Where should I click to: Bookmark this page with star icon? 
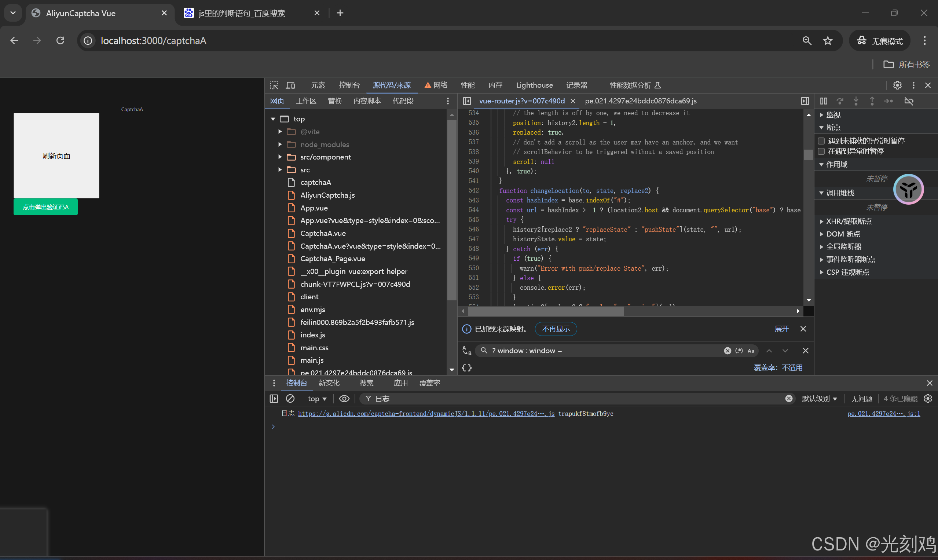pos(828,41)
